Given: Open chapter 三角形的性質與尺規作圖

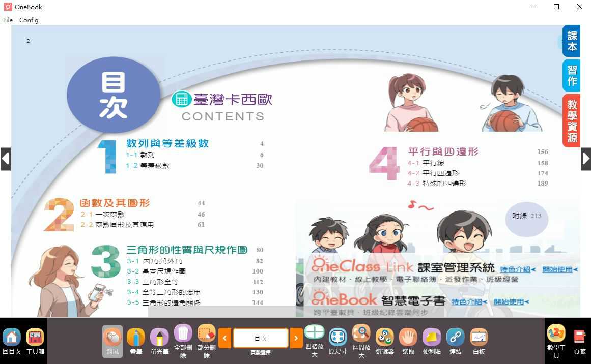Looking at the screenshot, I should coord(187,250).
